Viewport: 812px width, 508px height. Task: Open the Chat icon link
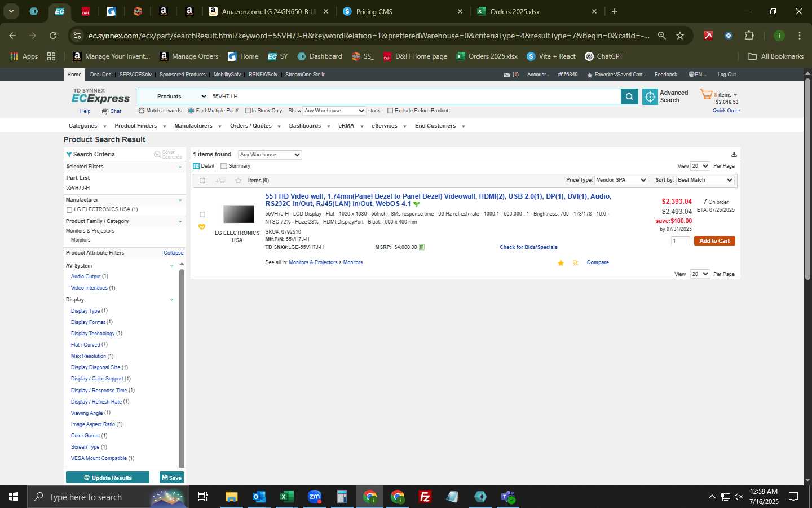click(105, 112)
